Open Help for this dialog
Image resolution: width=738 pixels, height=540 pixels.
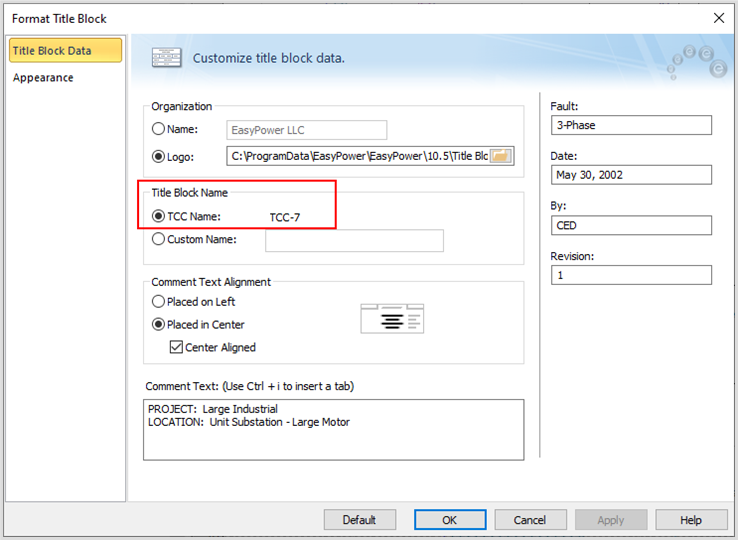(691, 520)
